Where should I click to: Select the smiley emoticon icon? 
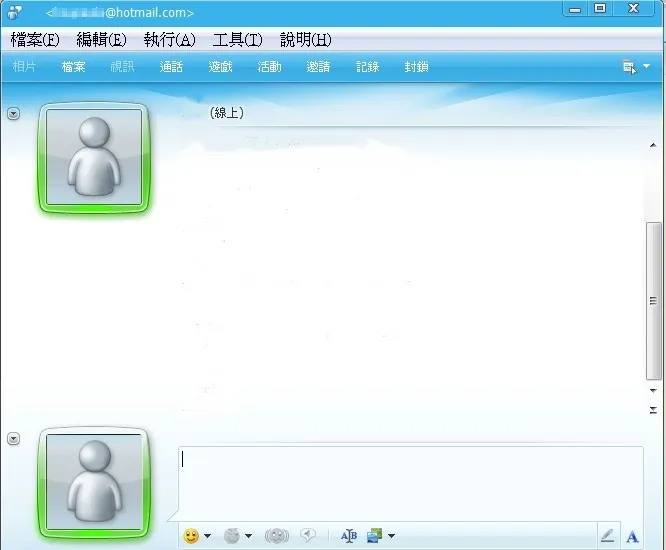191,536
